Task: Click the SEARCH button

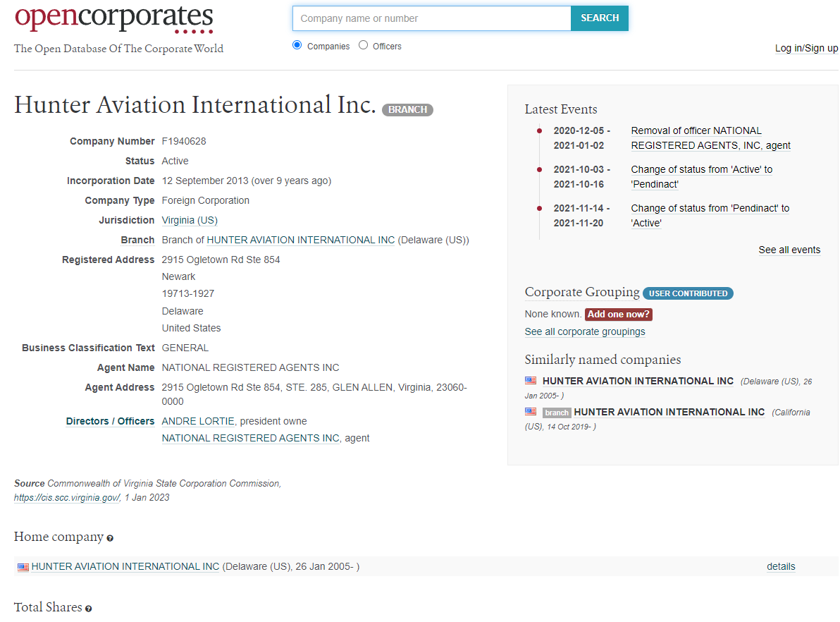Action: [600, 18]
